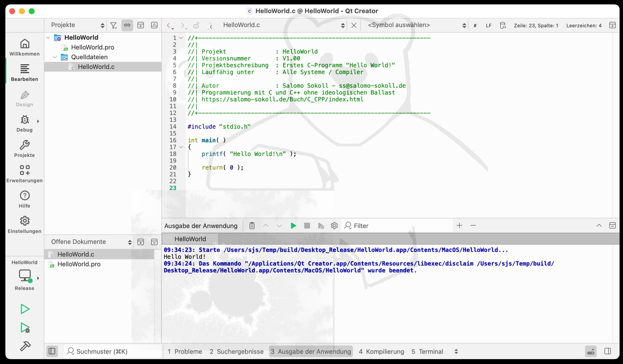Open the HelloWorld Release kit selector
Screen dimensions: 623x364
point(25,275)
